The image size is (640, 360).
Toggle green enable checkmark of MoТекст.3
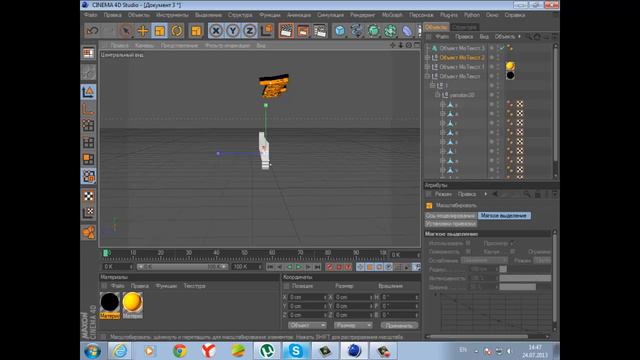502,48
